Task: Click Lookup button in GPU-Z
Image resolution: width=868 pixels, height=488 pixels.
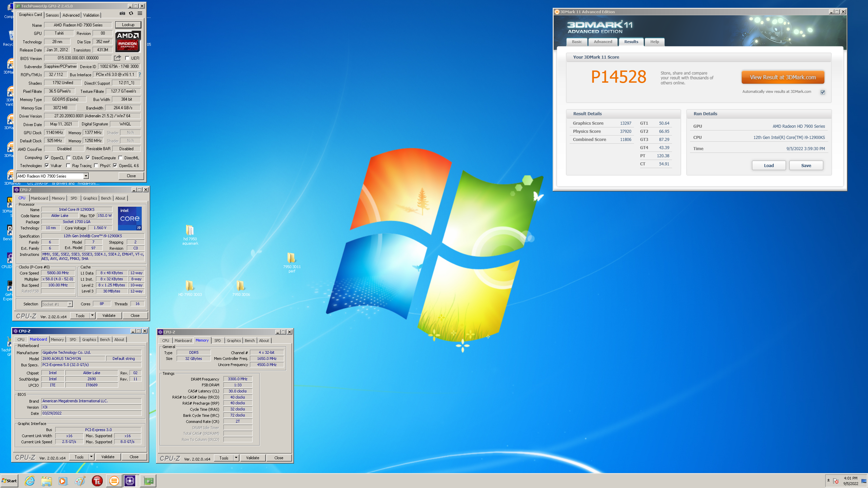Action: [x=128, y=25]
